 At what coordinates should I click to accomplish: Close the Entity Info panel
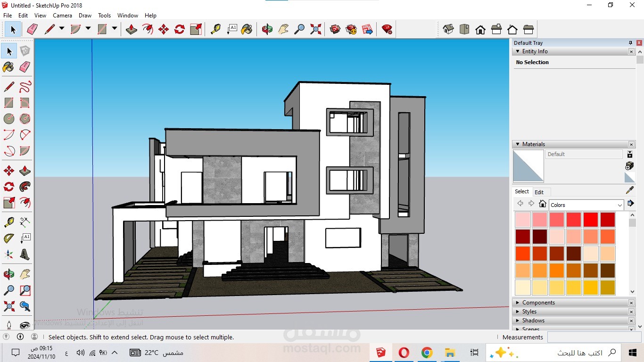pos(632,51)
